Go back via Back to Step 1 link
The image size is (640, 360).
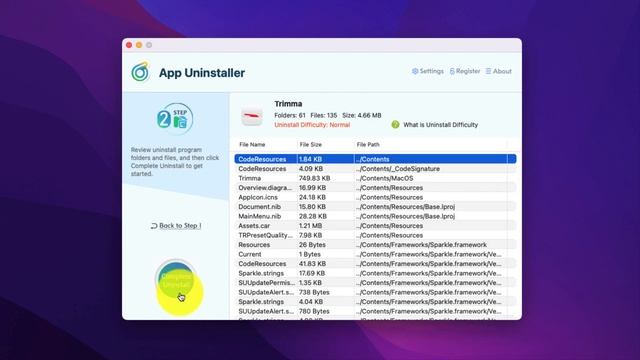pyautogui.click(x=180, y=226)
